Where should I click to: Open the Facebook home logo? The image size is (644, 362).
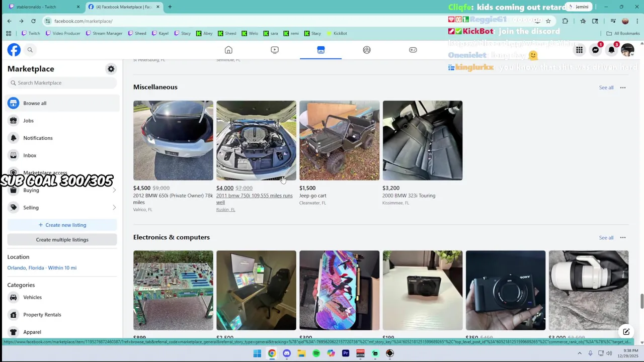pos(14,50)
